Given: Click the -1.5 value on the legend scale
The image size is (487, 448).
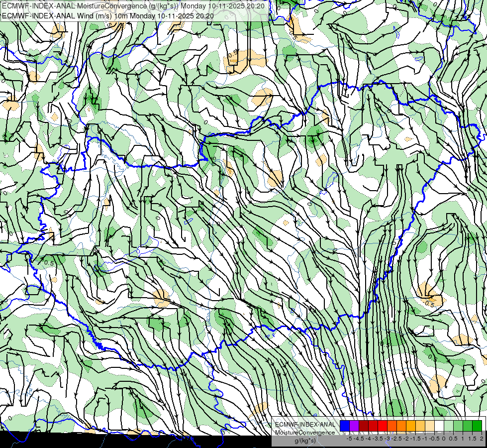Looking at the screenshot, I should [414, 439].
